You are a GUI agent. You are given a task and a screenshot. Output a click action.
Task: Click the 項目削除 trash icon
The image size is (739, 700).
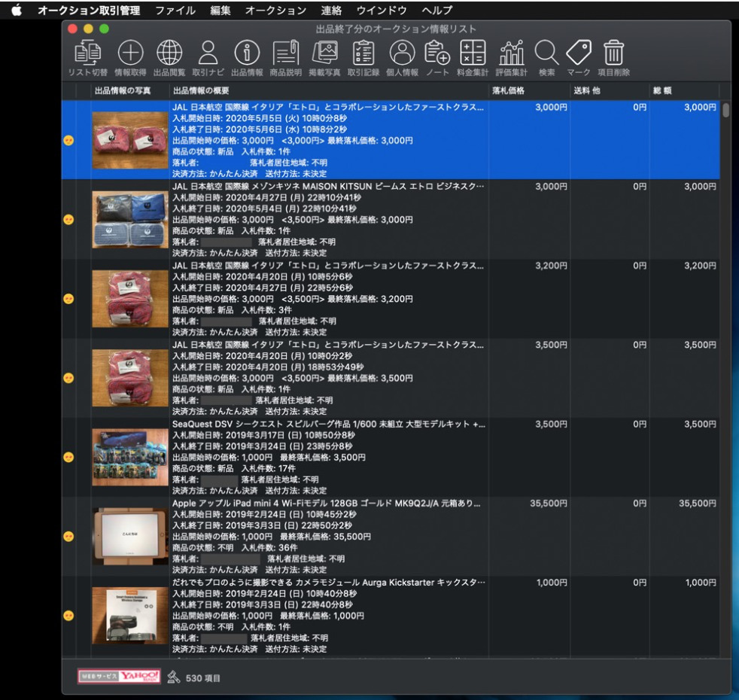(613, 53)
